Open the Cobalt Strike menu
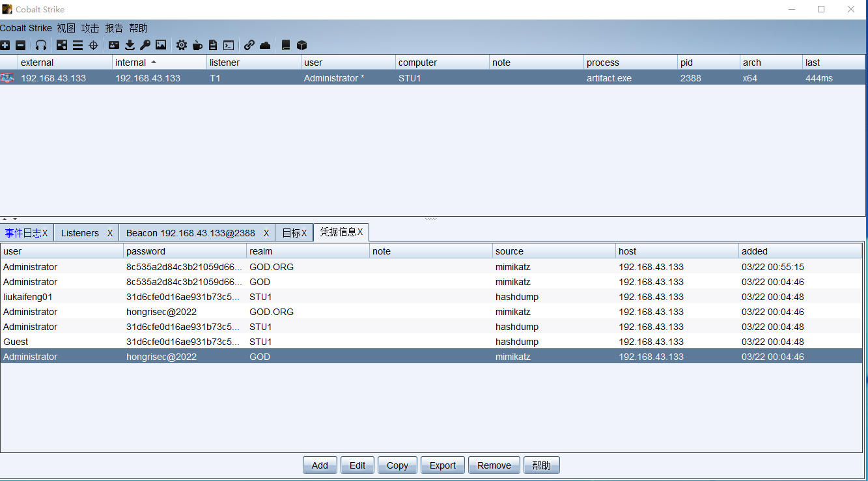The image size is (868, 481). pos(26,28)
